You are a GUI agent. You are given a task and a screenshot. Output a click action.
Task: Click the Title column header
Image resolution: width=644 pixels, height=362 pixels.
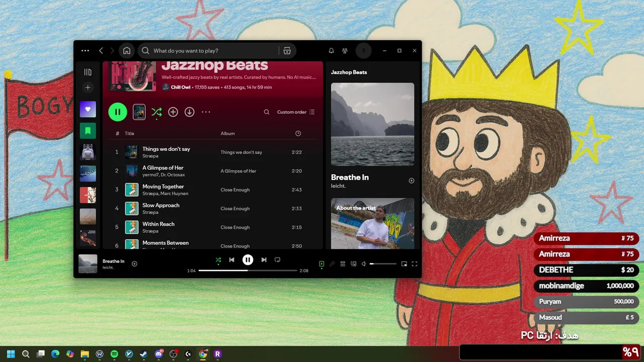tap(129, 133)
